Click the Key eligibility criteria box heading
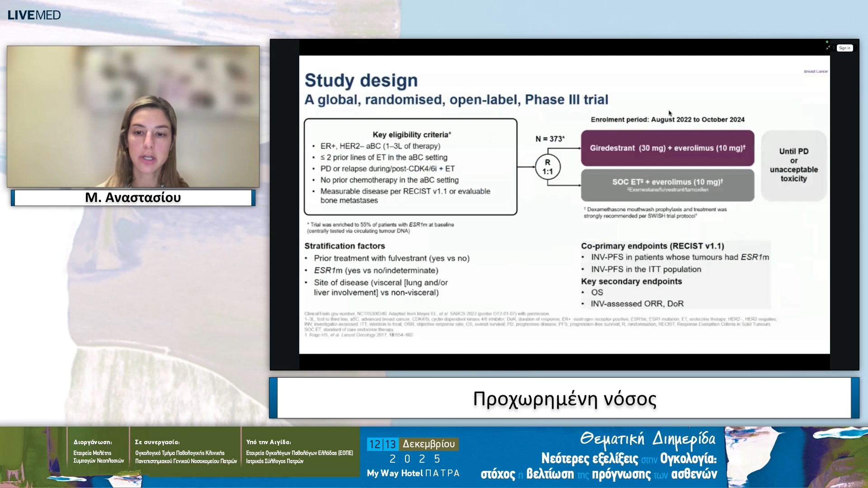 click(x=411, y=135)
